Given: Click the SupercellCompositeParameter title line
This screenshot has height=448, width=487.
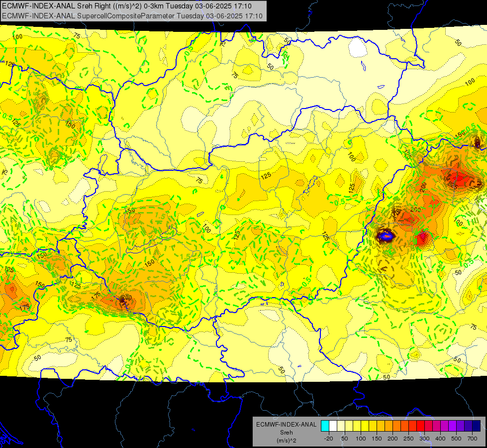Looking at the screenshot, I should [x=132, y=16].
